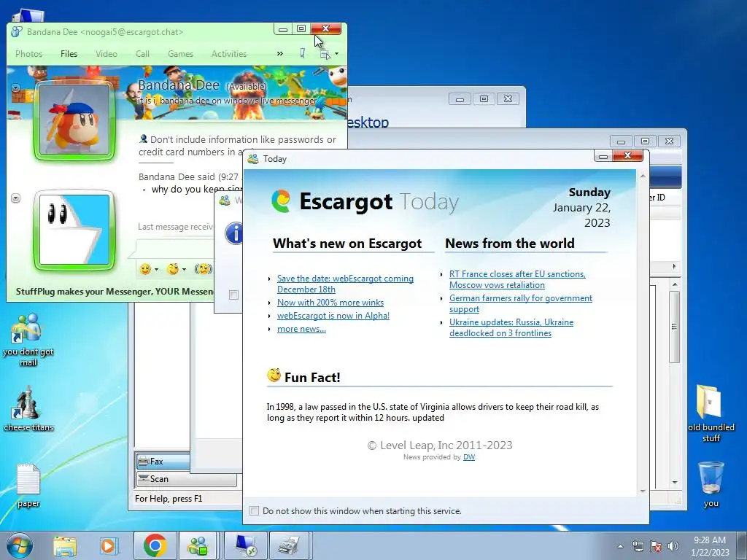Open Games in the chat toolbar
Viewport: 747px width, 560px height.
(180, 54)
